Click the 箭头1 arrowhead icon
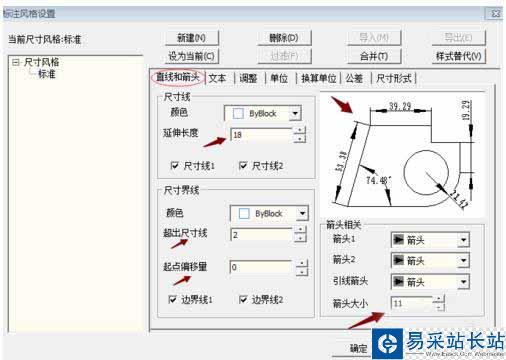506x360 pixels. click(x=398, y=240)
